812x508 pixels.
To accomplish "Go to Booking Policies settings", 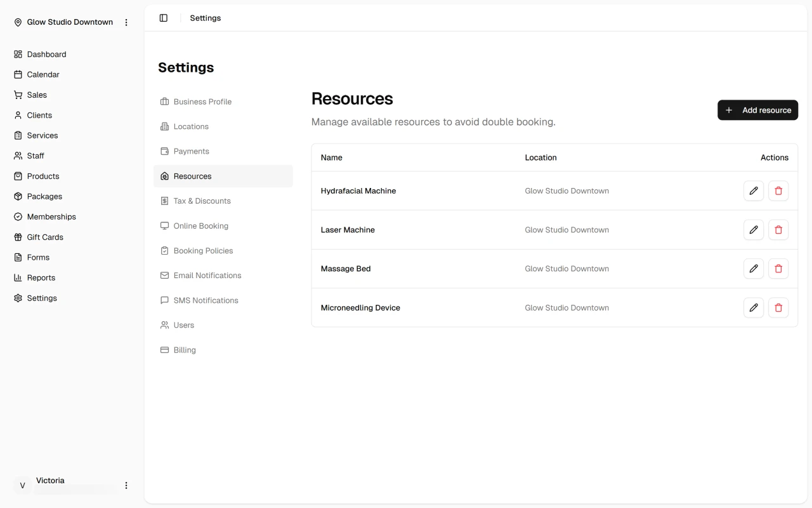I will pos(223,250).
